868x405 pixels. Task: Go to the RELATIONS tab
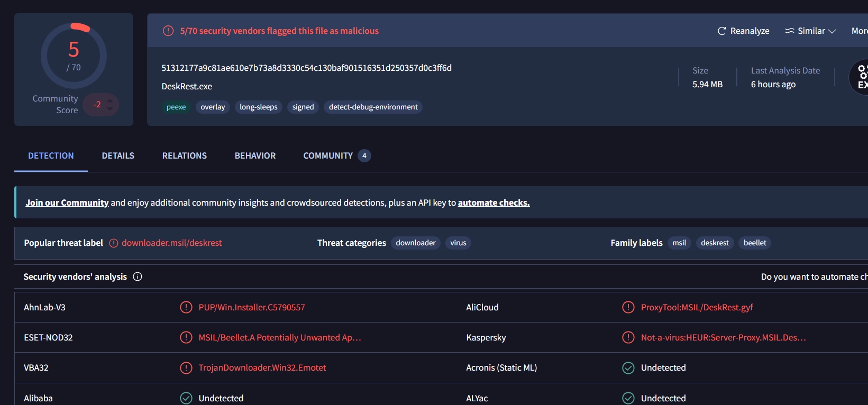click(185, 155)
